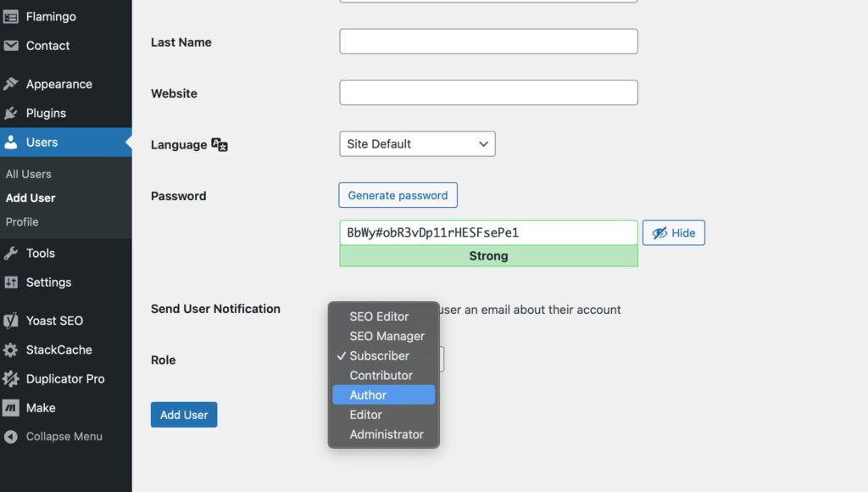Image resolution: width=868 pixels, height=492 pixels.
Task: Choose the Administrator role option
Action: (x=384, y=434)
